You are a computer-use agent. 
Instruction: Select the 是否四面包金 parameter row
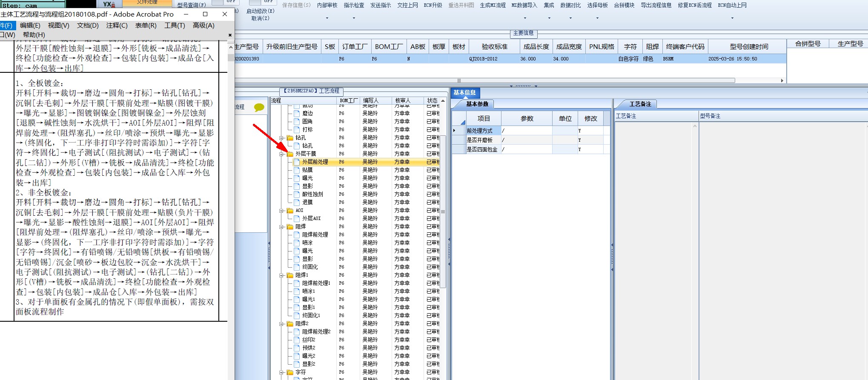[530, 149]
